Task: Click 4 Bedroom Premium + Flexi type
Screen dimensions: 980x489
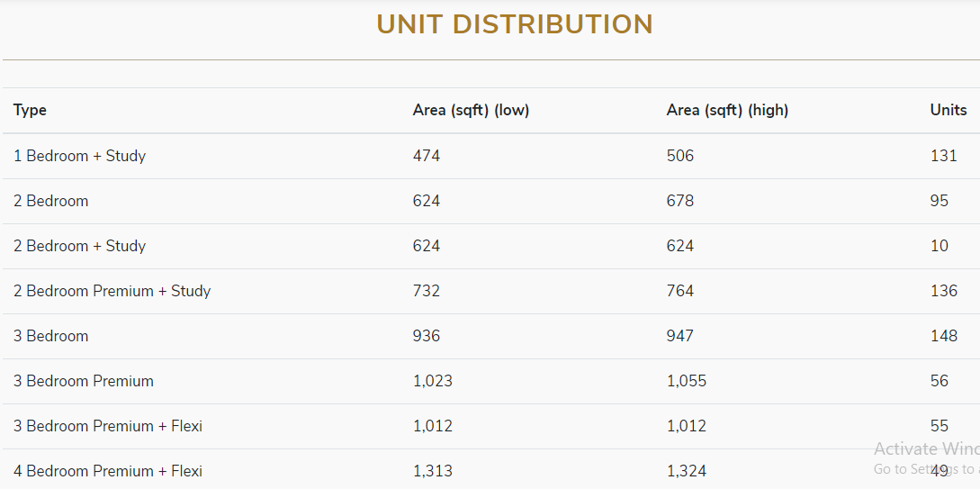Action: point(107,471)
